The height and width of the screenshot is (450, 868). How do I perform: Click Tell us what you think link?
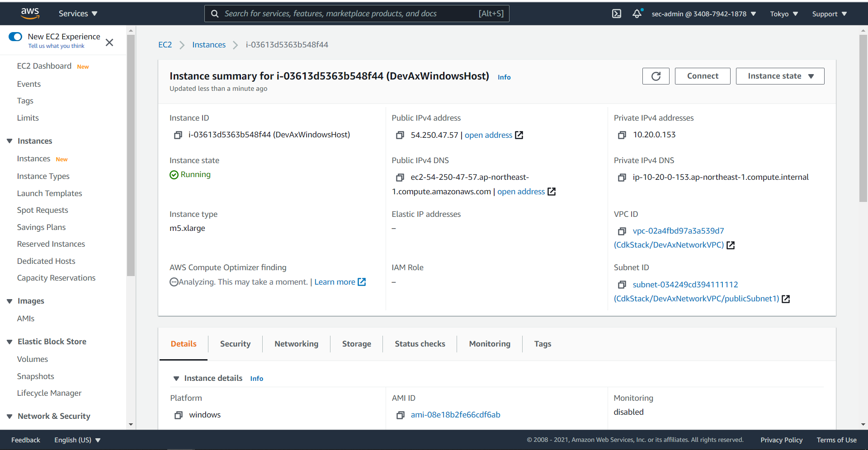[x=56, y=46]
